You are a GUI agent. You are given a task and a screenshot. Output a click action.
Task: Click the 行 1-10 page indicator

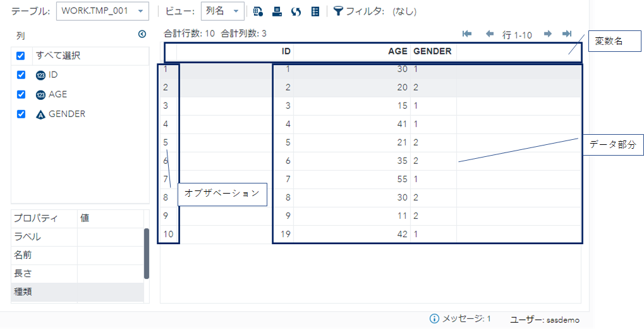point(517,35)
